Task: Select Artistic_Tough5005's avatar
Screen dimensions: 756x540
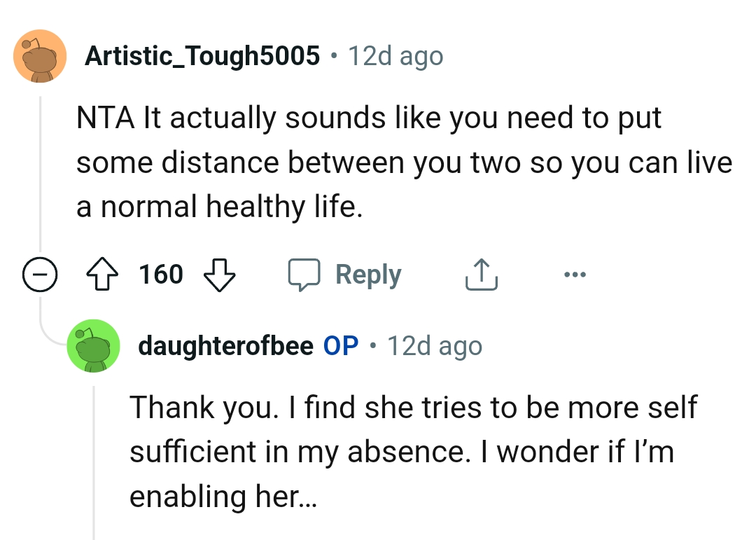Action: pyautogui.click(x=40, y=57)
